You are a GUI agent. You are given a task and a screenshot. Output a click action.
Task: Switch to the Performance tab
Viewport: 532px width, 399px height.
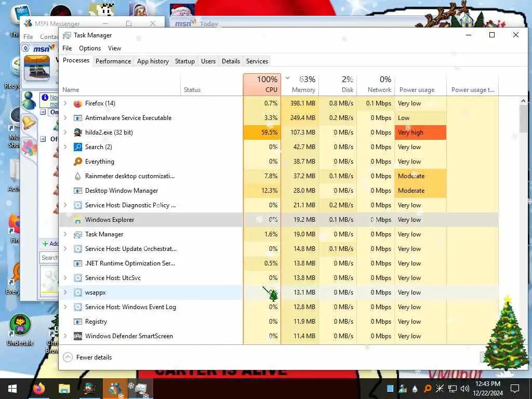click(113, 61)
